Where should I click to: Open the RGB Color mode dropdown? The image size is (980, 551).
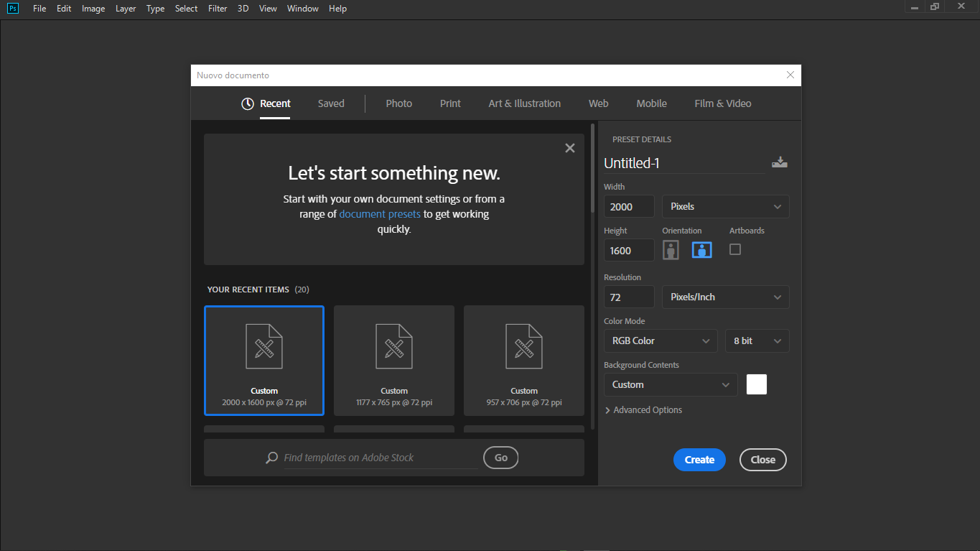point(661,341)
